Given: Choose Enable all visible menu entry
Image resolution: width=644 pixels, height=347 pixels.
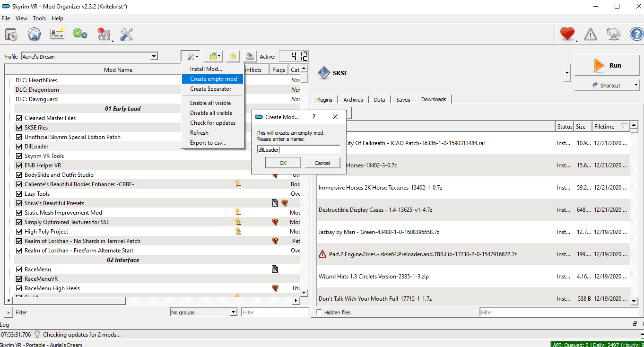Looking at the screenshot, I should 211,103.
